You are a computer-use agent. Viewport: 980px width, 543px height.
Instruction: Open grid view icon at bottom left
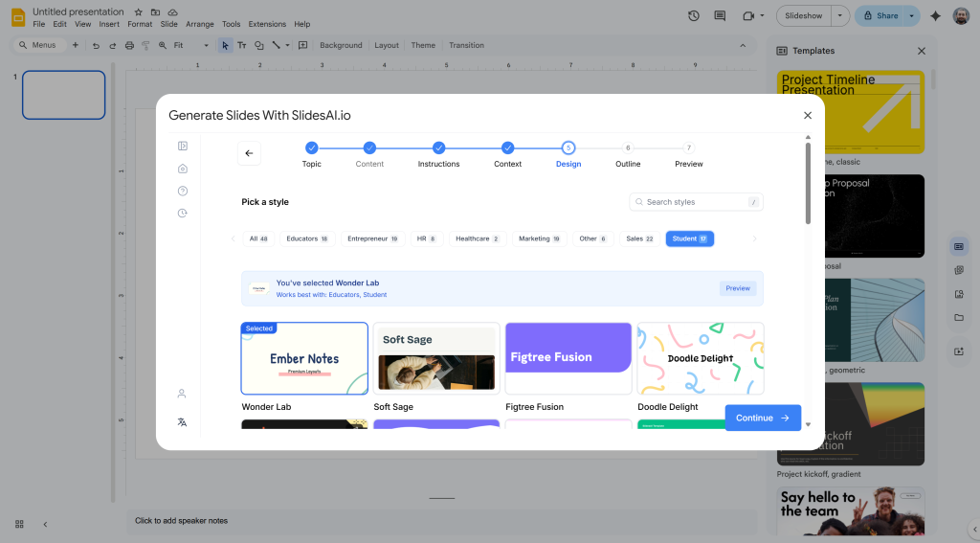click(x=19, y=524)
